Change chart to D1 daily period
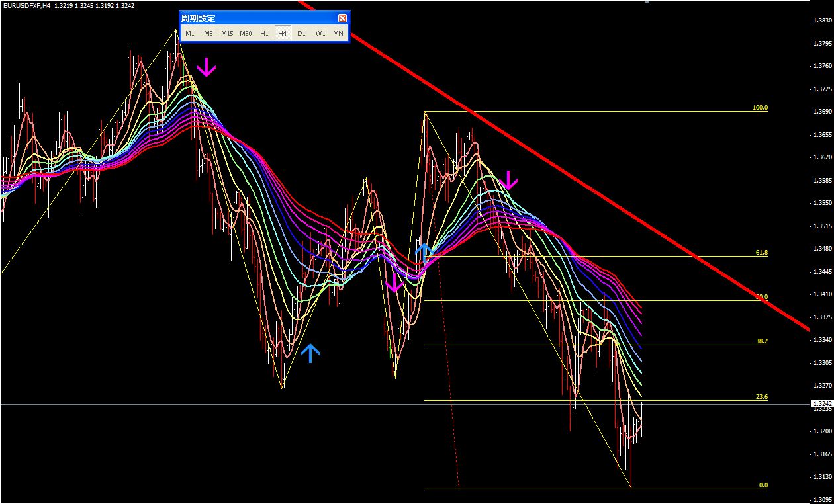834x504 pixels. [301, 33]
